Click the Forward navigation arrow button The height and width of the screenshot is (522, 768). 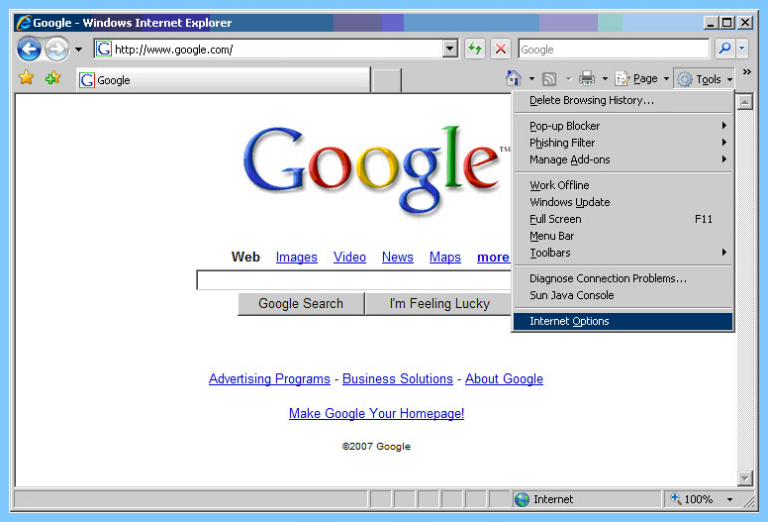point(56,48)
